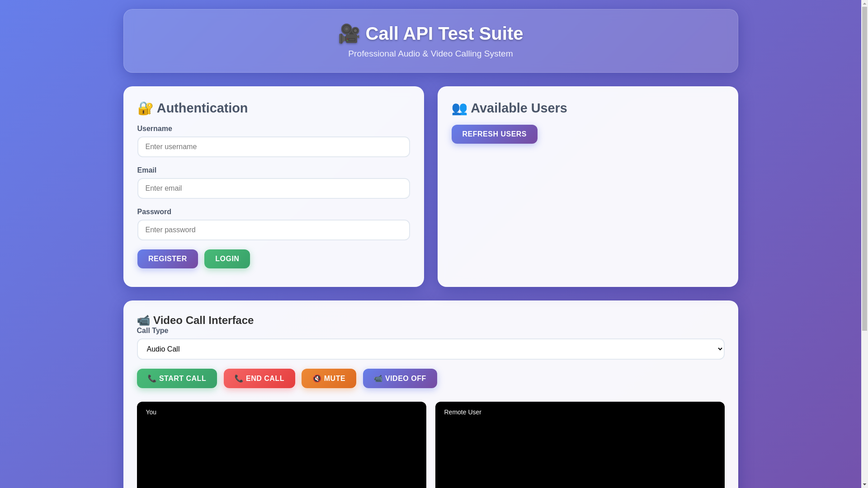Turn video off
This screenshot has width=868, height=488.
[400, 378]
